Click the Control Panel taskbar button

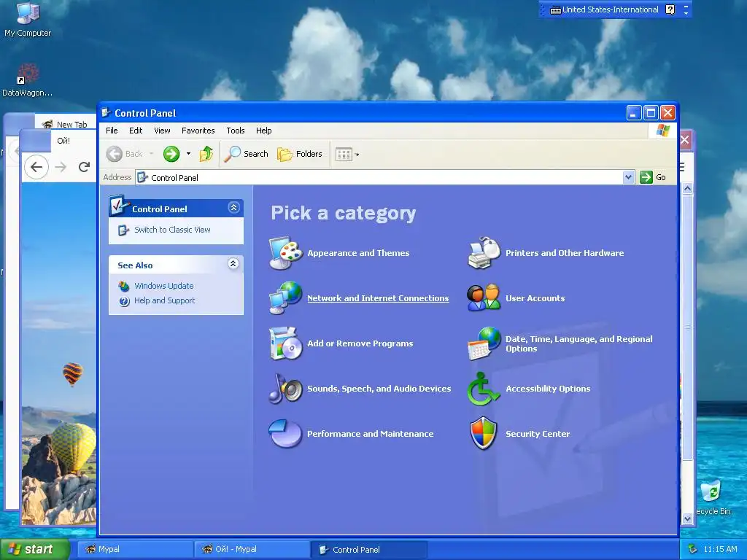(x=369, y=549)
